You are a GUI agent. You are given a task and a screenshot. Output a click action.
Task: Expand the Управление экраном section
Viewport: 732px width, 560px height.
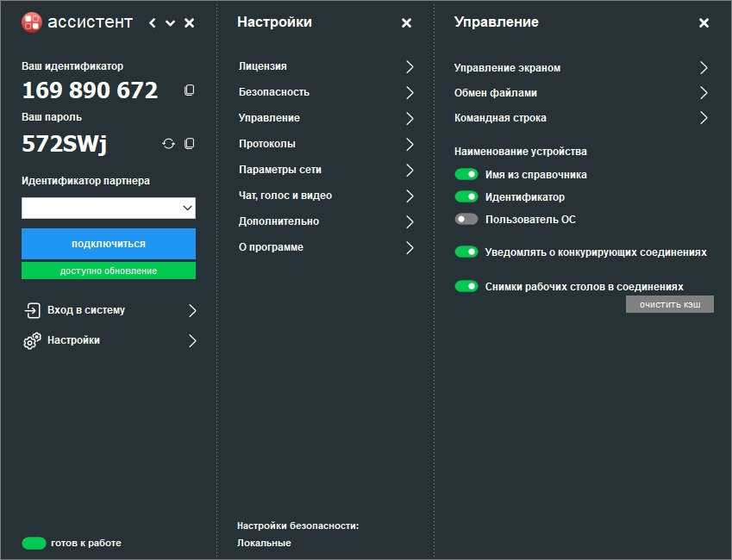point(581,68)
